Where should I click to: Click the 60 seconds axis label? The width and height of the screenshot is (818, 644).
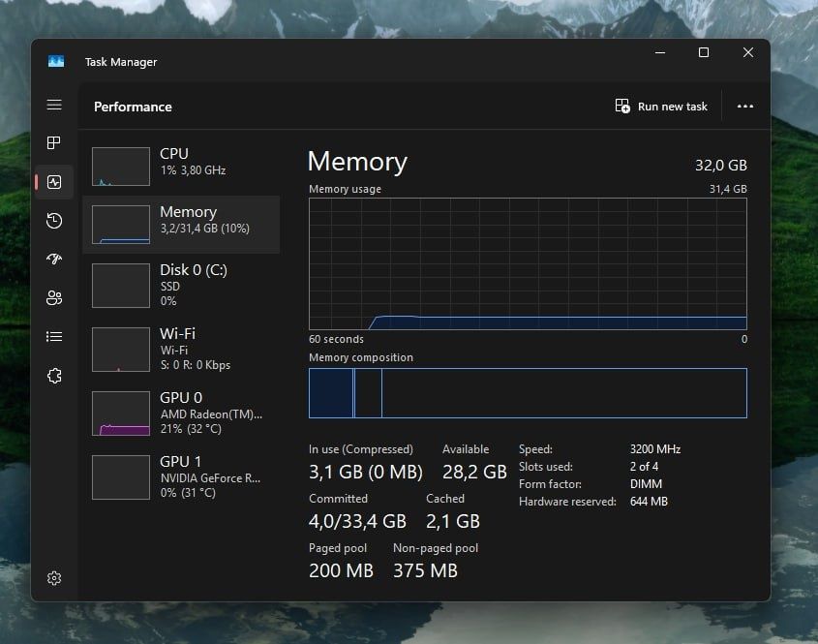pyautogui.click(x=337, y=339)
